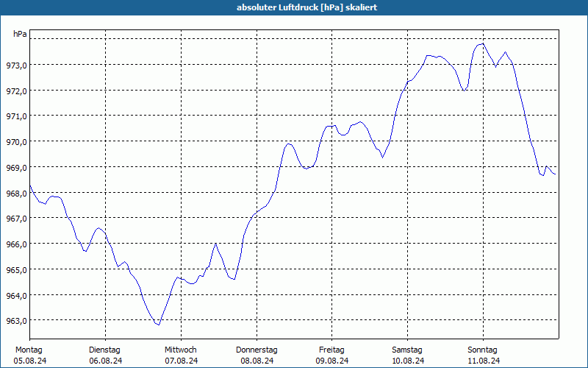Select the 967,0 y-axis value

tap(16, 219)
